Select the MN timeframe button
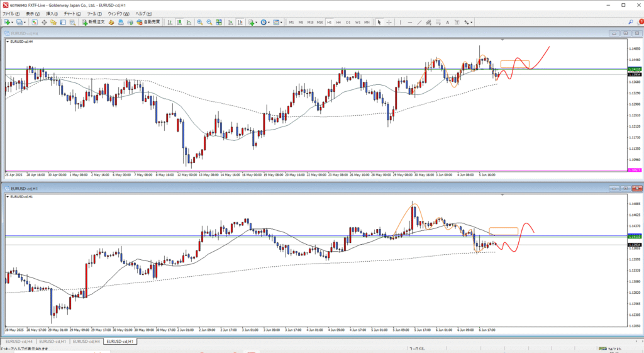644x353 pixels. [x=367, y=22]
